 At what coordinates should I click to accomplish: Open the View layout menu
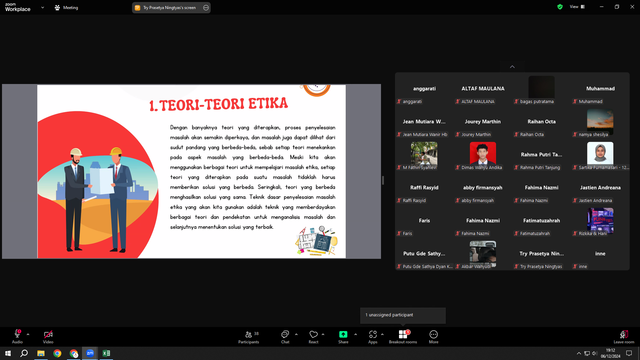click(x=577, y=7)
